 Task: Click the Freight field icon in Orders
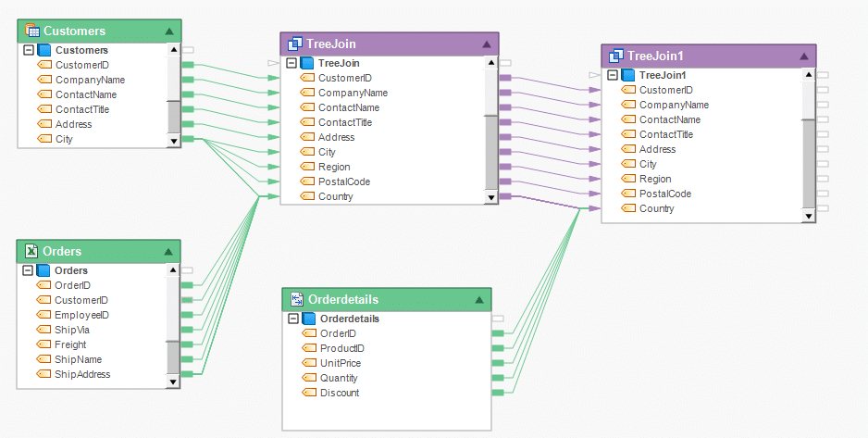[x=43, y=344]
